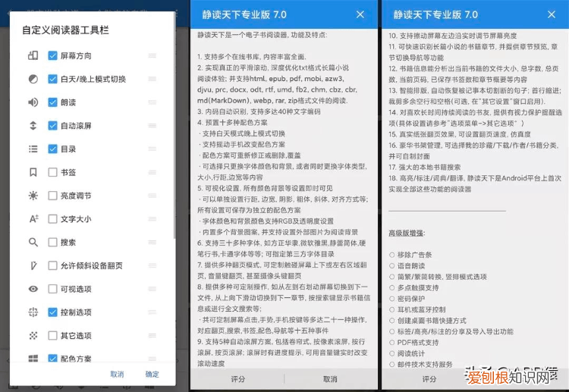
Task: Enable the 文字大小 checkbox
Action: (x=52, y=218)
